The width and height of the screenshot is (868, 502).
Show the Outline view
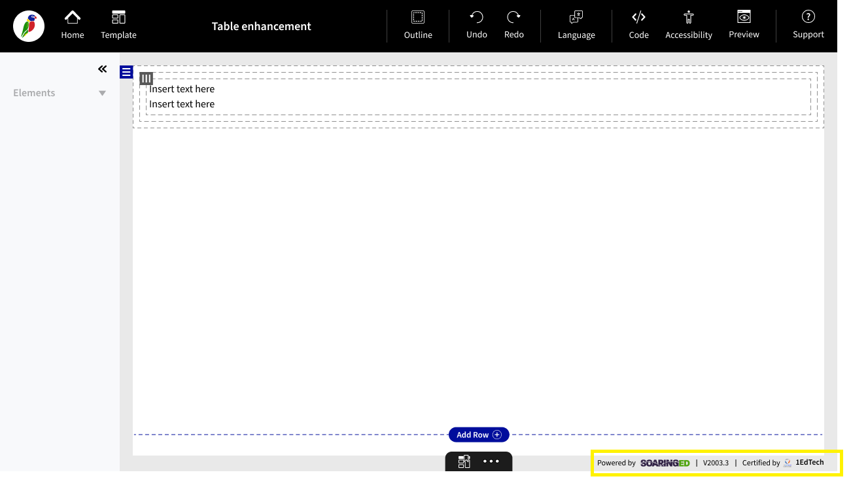[418, 26]
